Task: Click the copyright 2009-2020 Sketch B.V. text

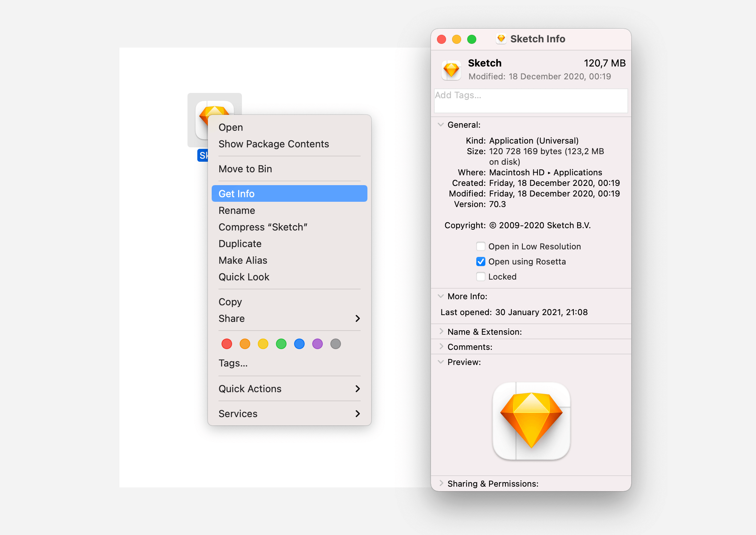Action: tap(540, 226)
